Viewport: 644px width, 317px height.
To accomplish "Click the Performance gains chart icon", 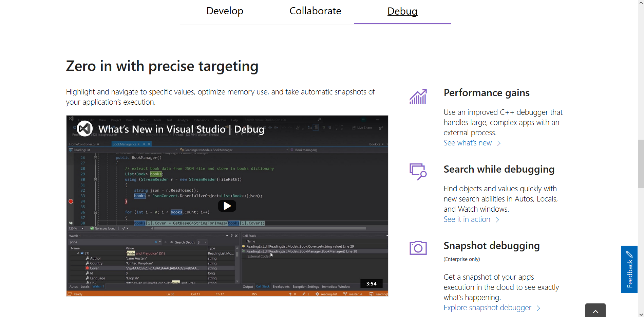I will click(418, 96).
